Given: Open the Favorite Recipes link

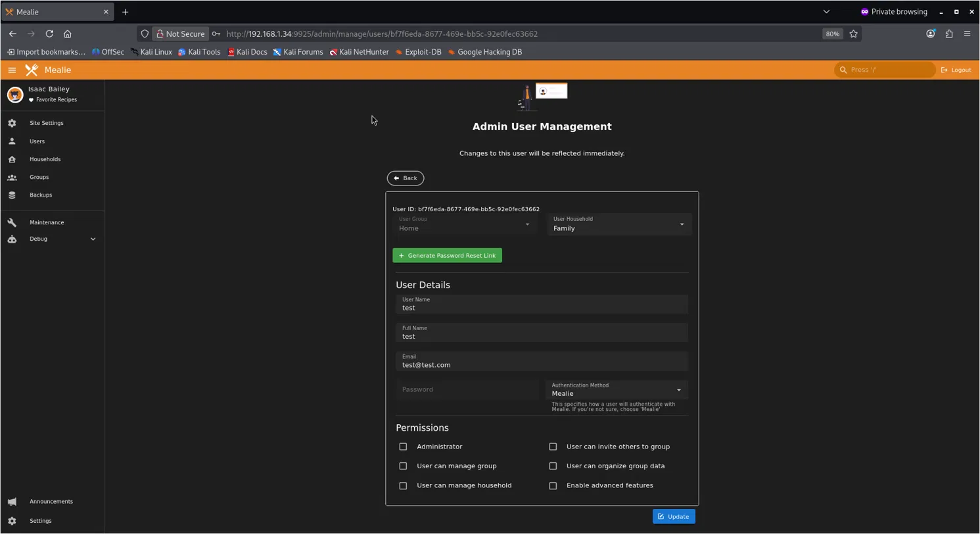Looking at the screenshot, I should click(53, 100).
